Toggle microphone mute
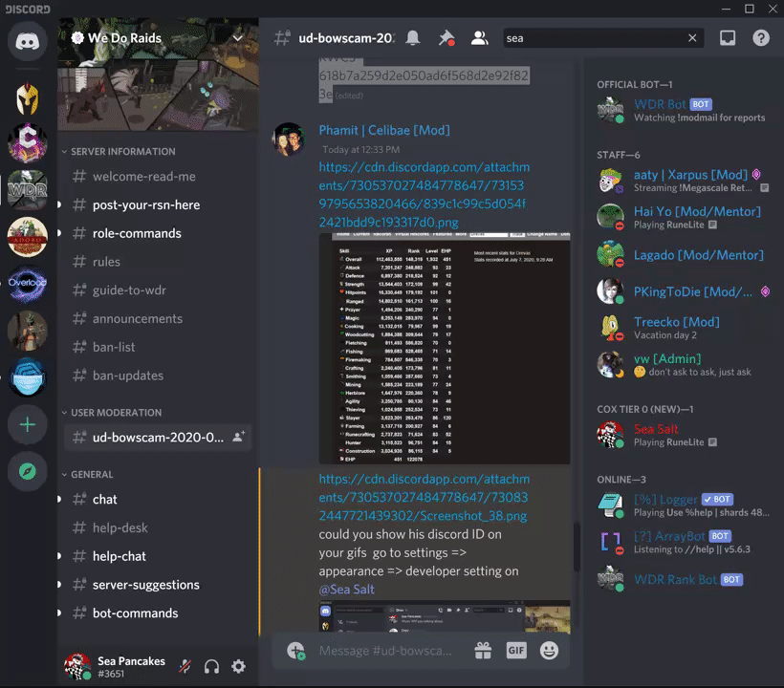The image size is (784, 688). (185, 667)
